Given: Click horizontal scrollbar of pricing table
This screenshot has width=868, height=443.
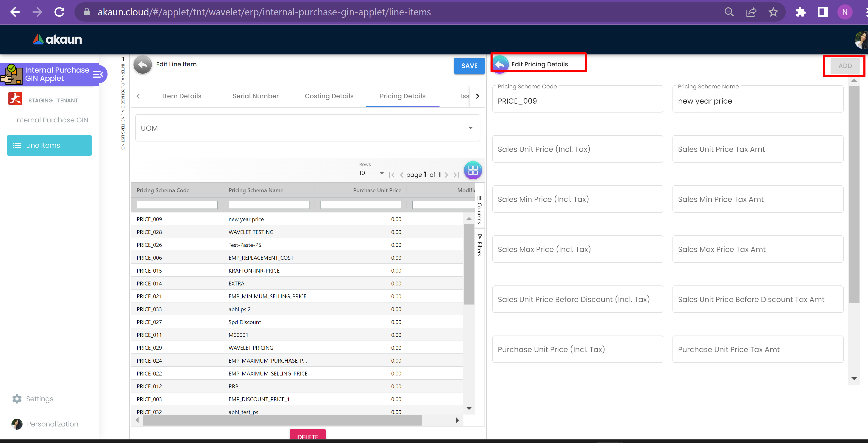Looking at the screenshot, I should [x=282, y=420].
